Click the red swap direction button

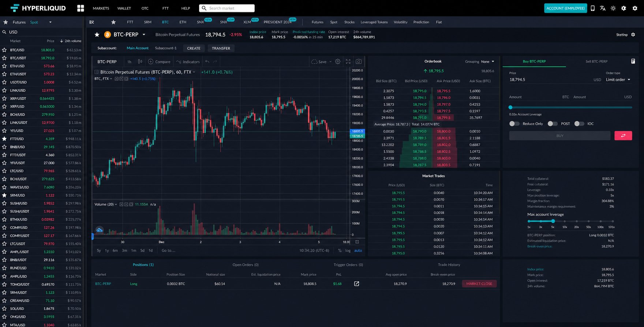click(623, 136)
